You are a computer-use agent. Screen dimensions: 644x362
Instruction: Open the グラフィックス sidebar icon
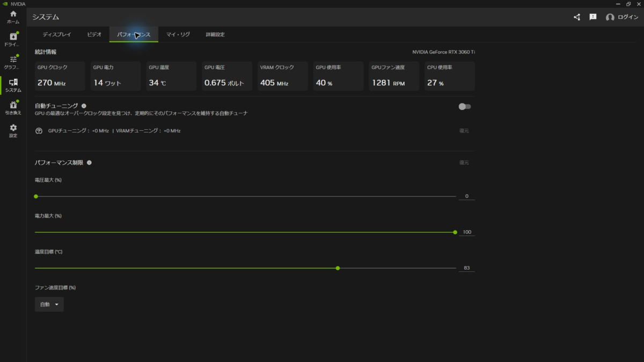(13, 63)
